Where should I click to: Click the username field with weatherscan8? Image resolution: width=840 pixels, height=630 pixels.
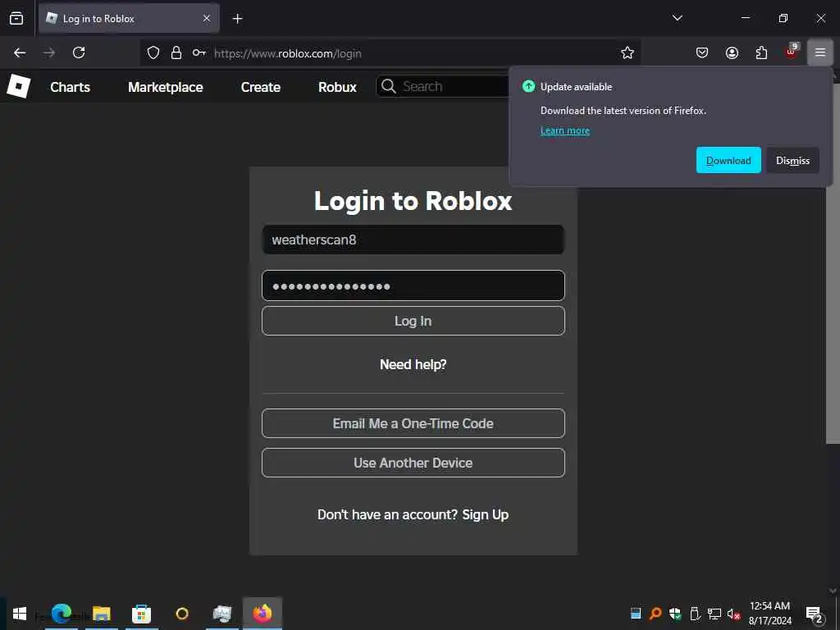[x=413, y=240]
